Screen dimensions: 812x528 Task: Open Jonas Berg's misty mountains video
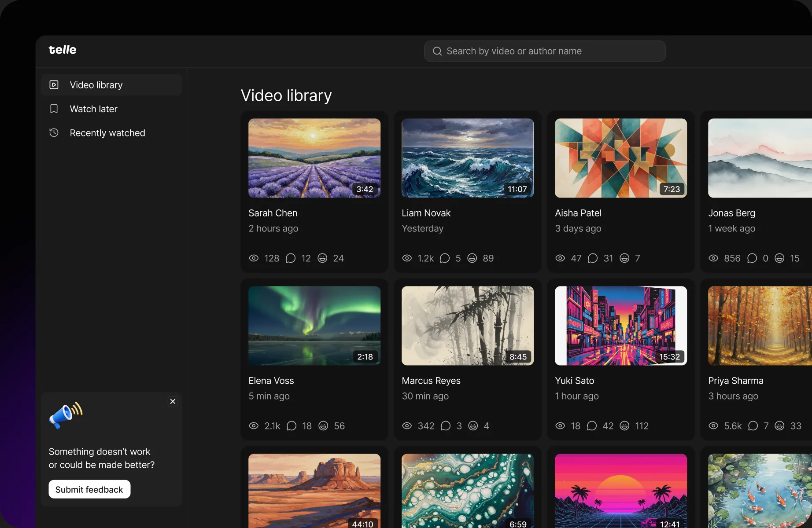(760, 158)
